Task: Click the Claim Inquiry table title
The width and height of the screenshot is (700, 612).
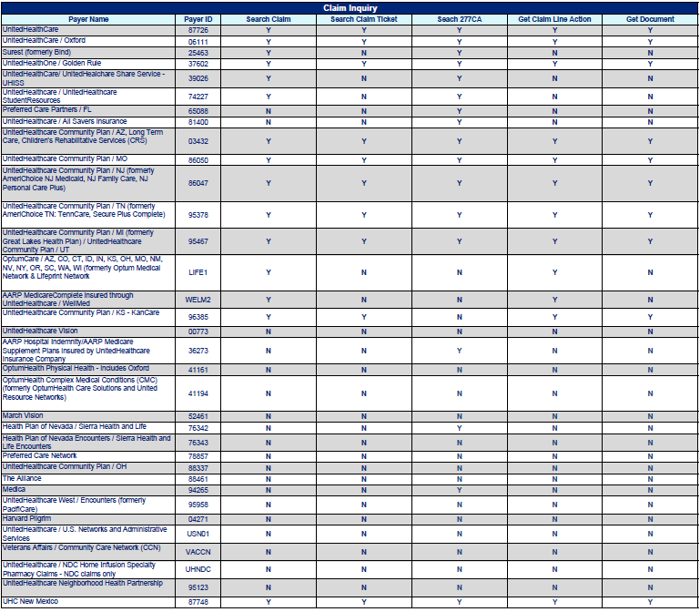Action: (350, 8)
